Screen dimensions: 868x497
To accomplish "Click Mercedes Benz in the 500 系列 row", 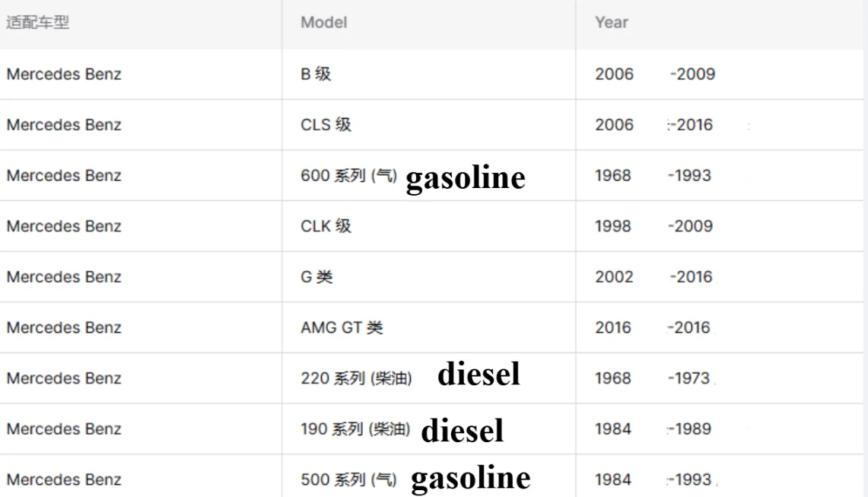I will coord(64,479).
